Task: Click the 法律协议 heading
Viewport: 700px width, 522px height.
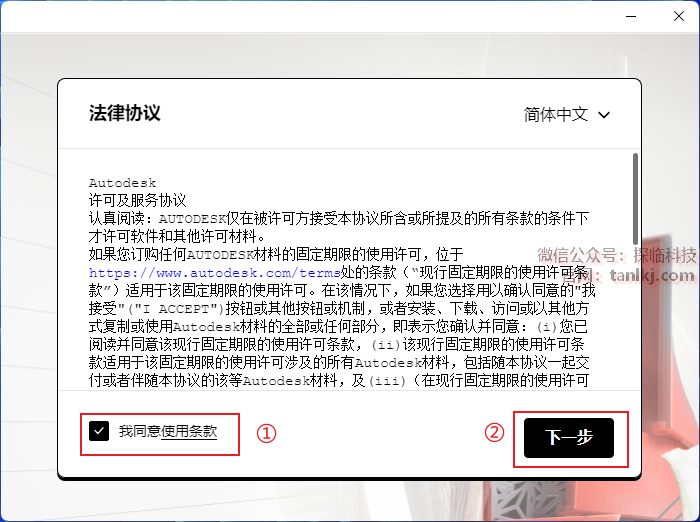Action: pyautogui.click(x=125, y=113)
